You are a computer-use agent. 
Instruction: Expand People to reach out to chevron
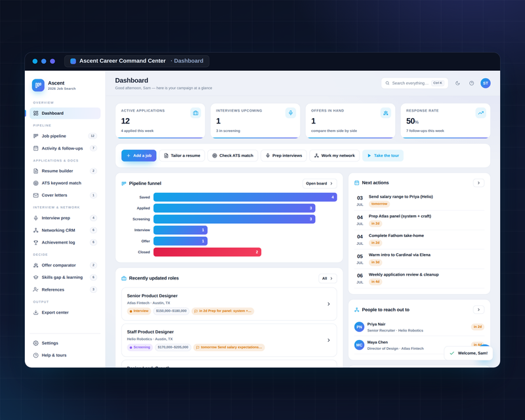[x=478, y=310]
